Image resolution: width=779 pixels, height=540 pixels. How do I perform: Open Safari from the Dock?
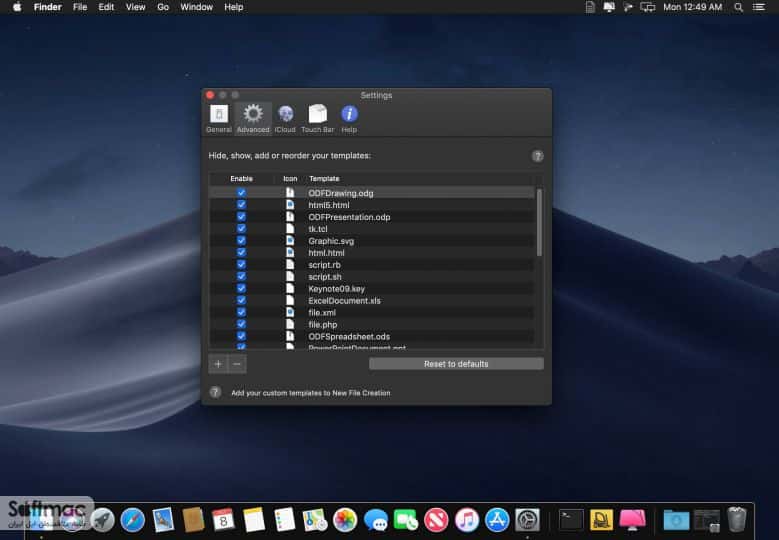(x=133, y=520)
